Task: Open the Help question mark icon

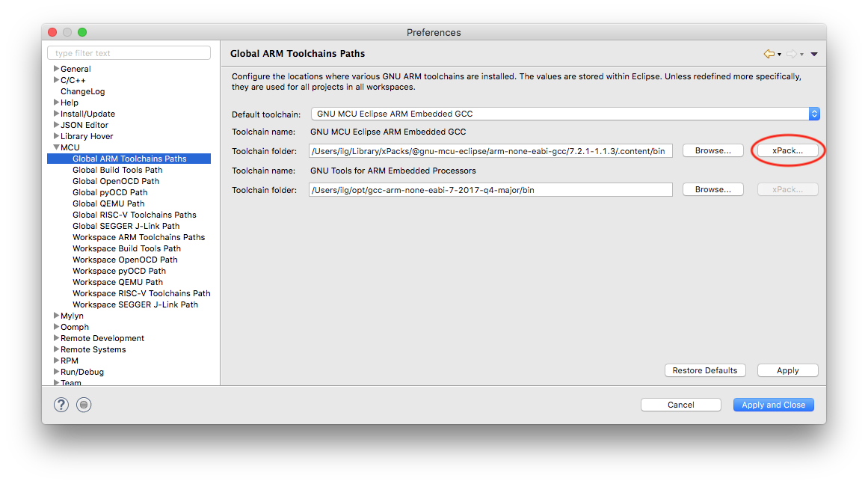Action: (61, 405)
